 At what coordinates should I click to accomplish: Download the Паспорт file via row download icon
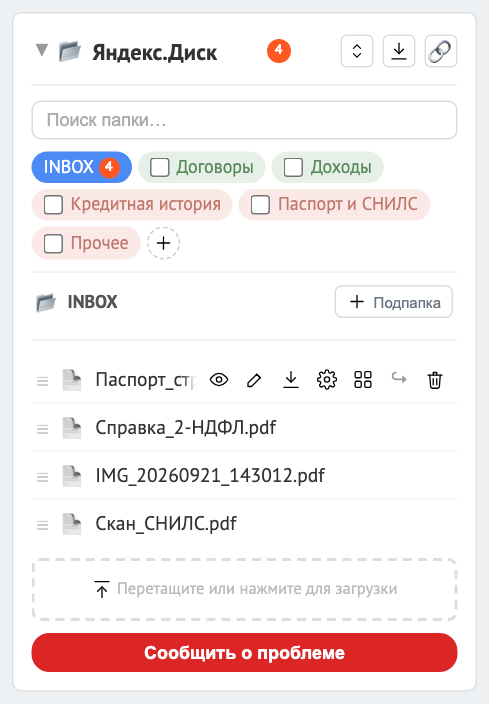tap(291, 380)
